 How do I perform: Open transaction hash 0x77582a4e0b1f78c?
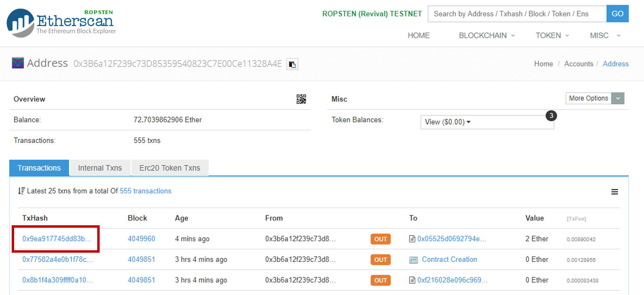click(x=58, y=260)
